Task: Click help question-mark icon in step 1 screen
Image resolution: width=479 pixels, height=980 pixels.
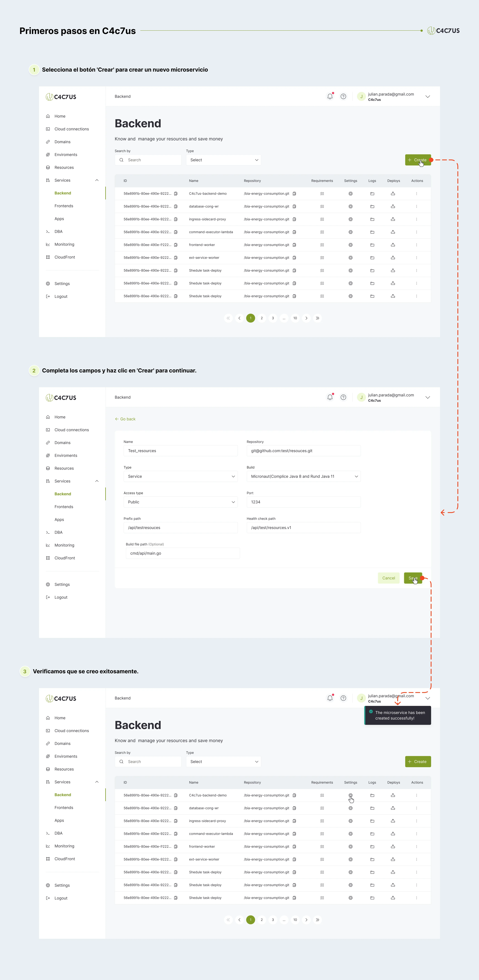Action: tap(343, 97)
